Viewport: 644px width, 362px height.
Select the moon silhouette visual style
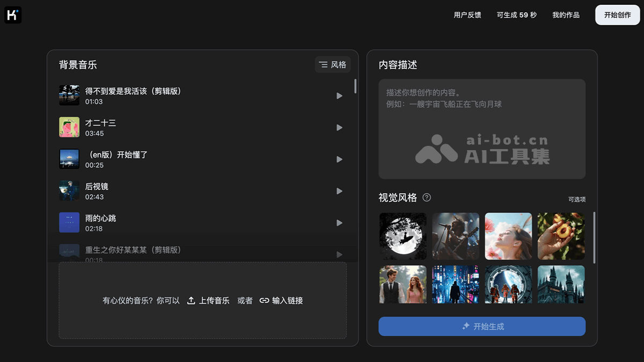403,236
